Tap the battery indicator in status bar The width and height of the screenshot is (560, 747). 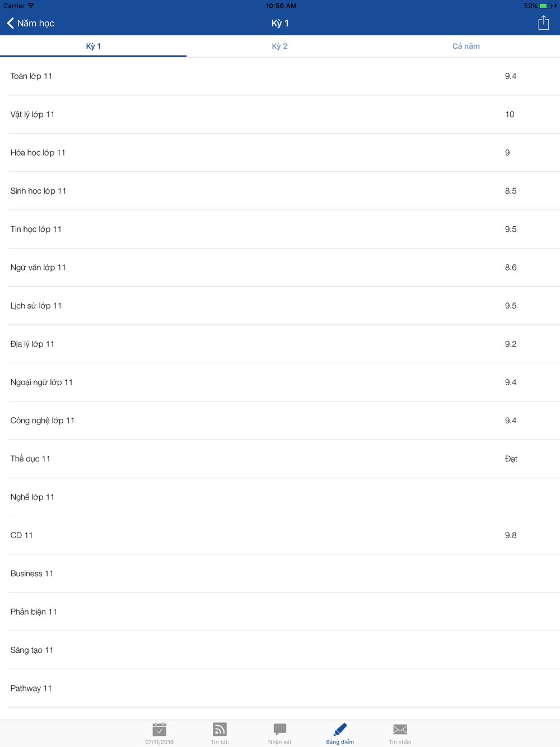[545, 6]
